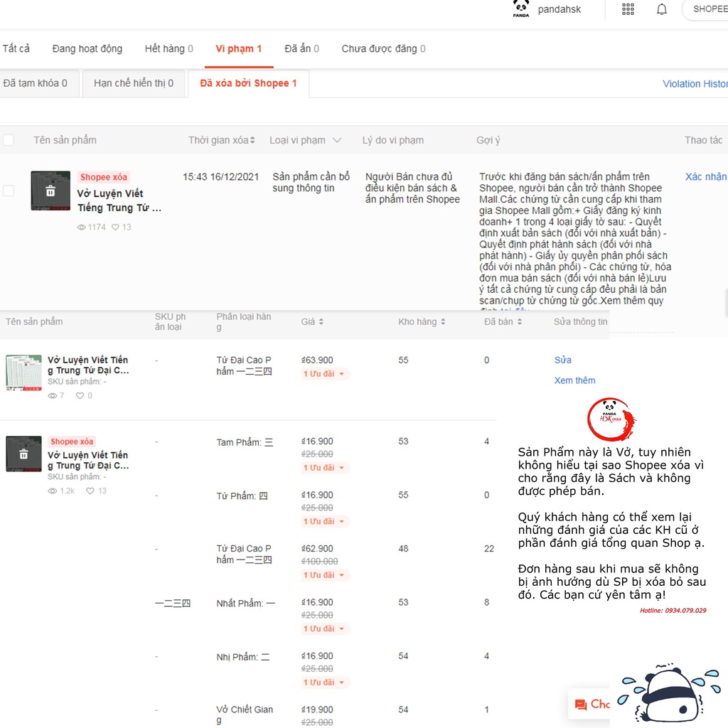Click heart icon beside 13 likes in violation row
Screen dimensions: 728x728
[x=115, y=227]
